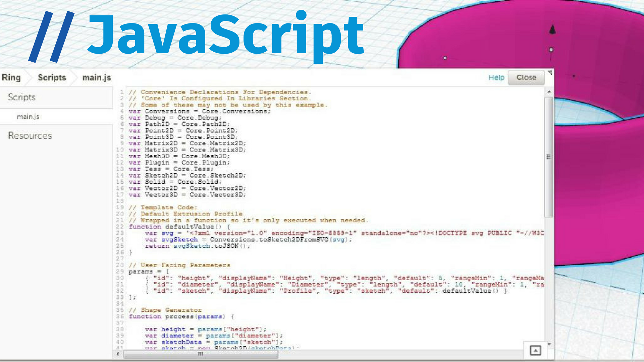Image resolution: width=644 pixels, height=362 pixels.
Task: Open main.js in the sidebar file list
Action: click(x=28, y=117)
